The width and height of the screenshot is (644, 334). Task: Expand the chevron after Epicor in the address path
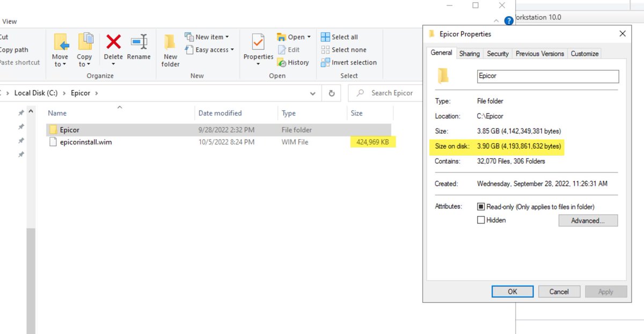click(97, 93)
